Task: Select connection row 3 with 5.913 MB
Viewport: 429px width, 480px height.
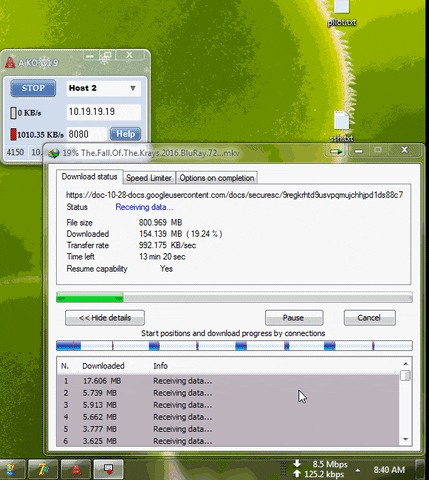Action: pos(228,405)
